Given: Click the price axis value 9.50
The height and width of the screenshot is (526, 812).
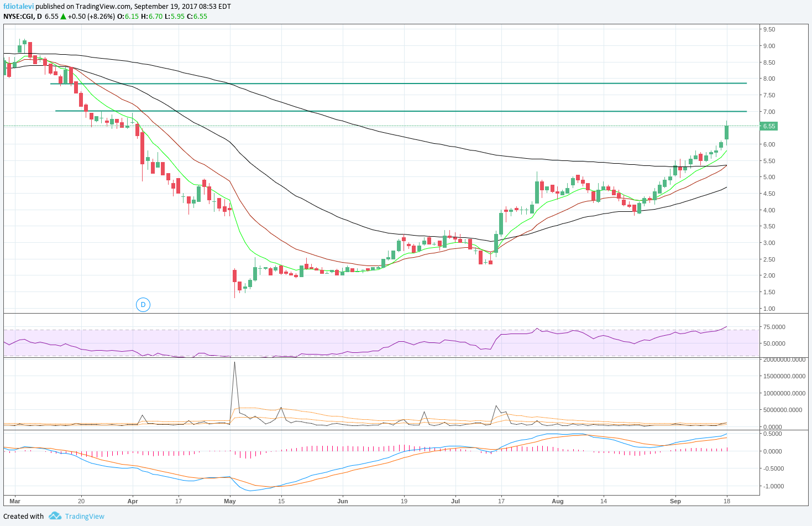Looking at the screenshot, I should tap(769, 29).
